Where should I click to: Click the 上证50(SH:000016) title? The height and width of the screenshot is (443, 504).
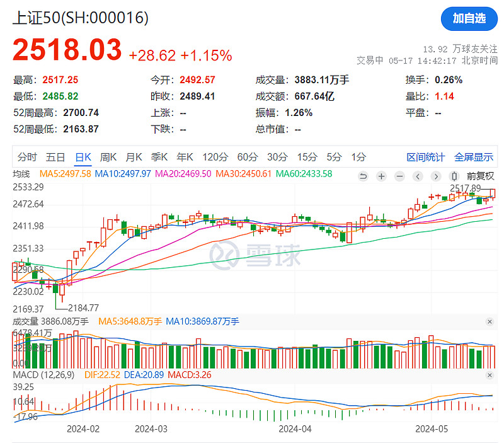(81, 18)
